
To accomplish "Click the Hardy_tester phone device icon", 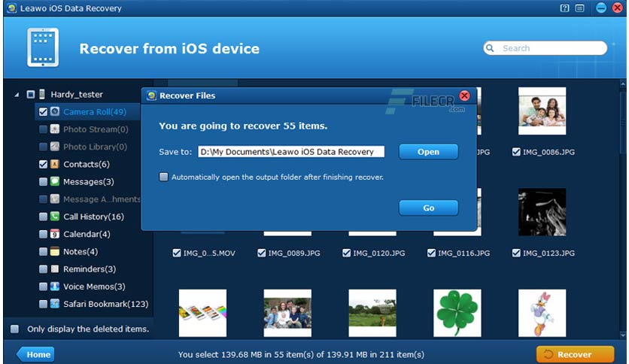I will click(42, 94).
